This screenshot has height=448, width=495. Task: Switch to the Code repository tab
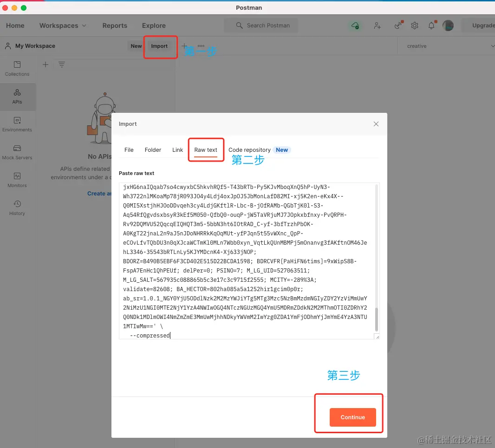click(x=249, y=149)
